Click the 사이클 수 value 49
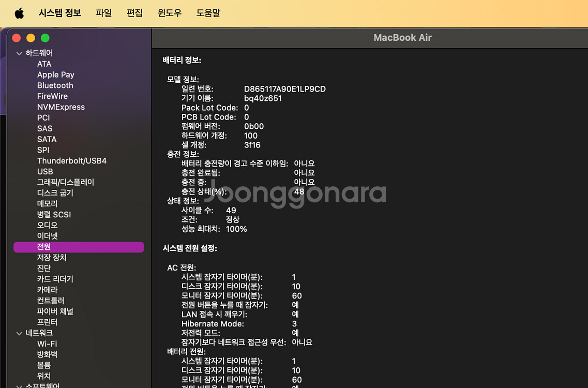 (231, 211)
